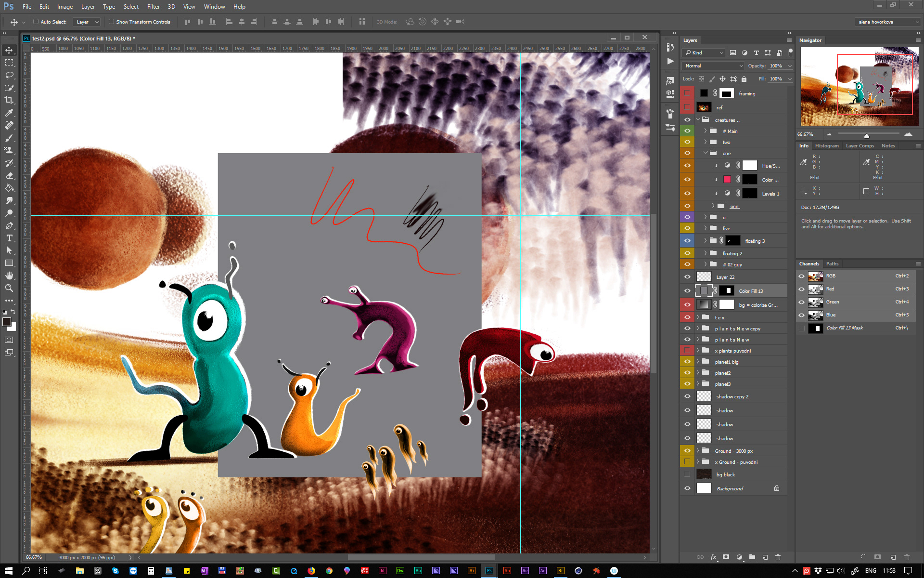This screenshot has height=578, width=924.
Task: Show the framing layer
Action: tap(687, 93)
